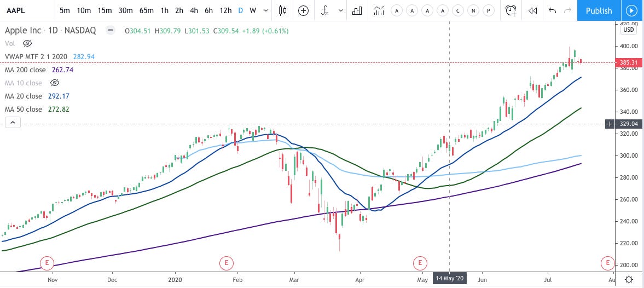This screenshot has height=288, width=644.
Task: Click the earnings E marker near February
Action: tap(226, 262)
